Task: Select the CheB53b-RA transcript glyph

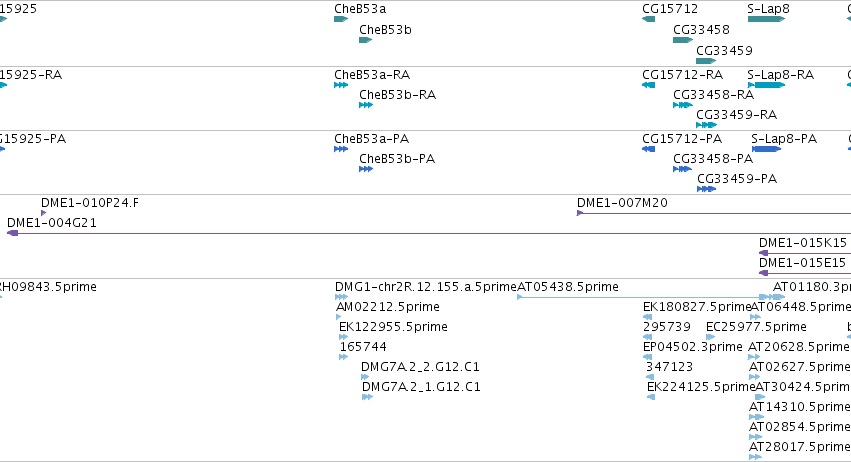Action: click(x=366, y=105)
